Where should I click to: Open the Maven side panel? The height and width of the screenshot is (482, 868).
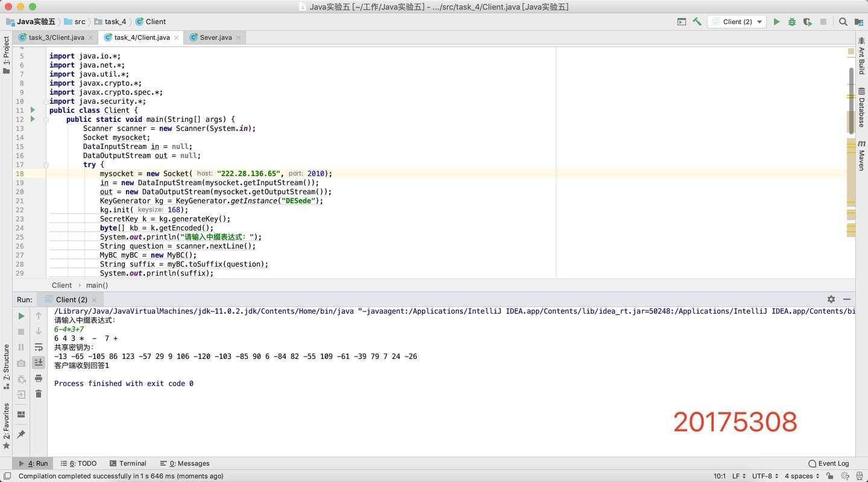tap(861, 156)
